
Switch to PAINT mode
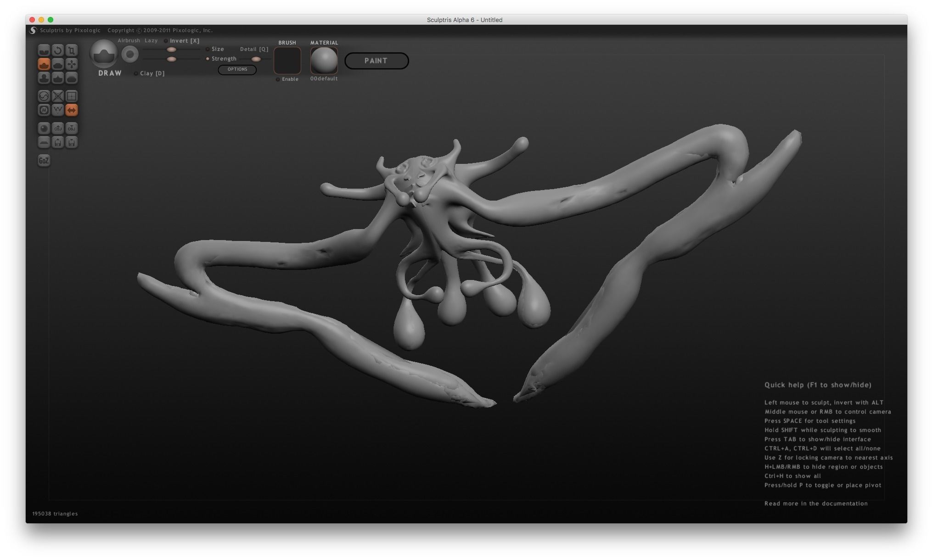pyautogui.click(x=377, y=61)
